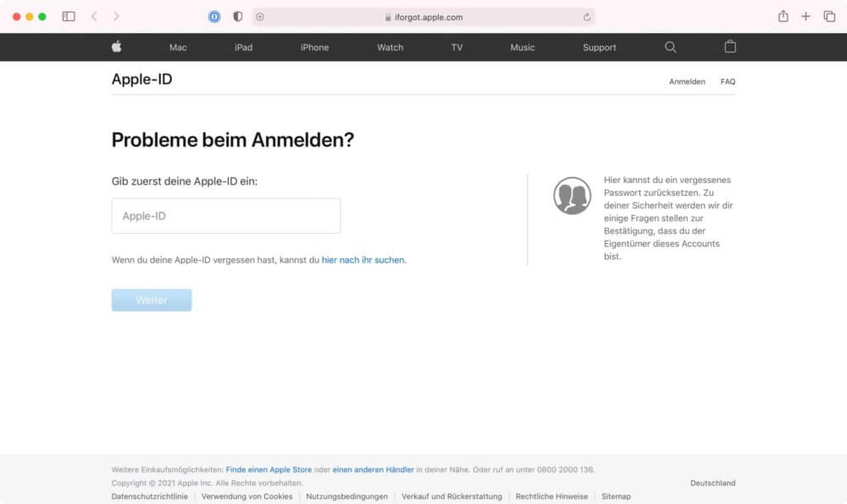847x504 pixels.
Task: Show tab overview icon
Action: [x=829, y=17]
